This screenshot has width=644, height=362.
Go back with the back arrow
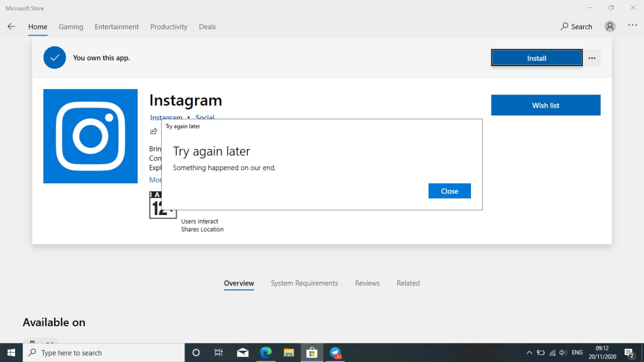[11, 27]
